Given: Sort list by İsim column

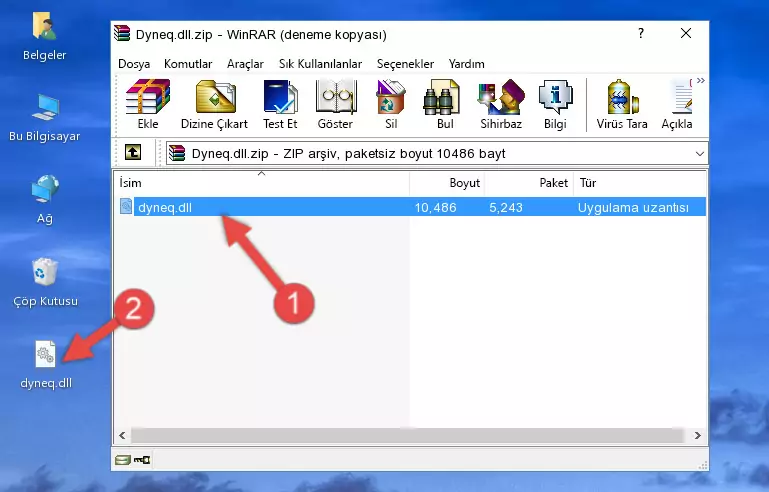Looking at the screenshot, I should [262, 183].
